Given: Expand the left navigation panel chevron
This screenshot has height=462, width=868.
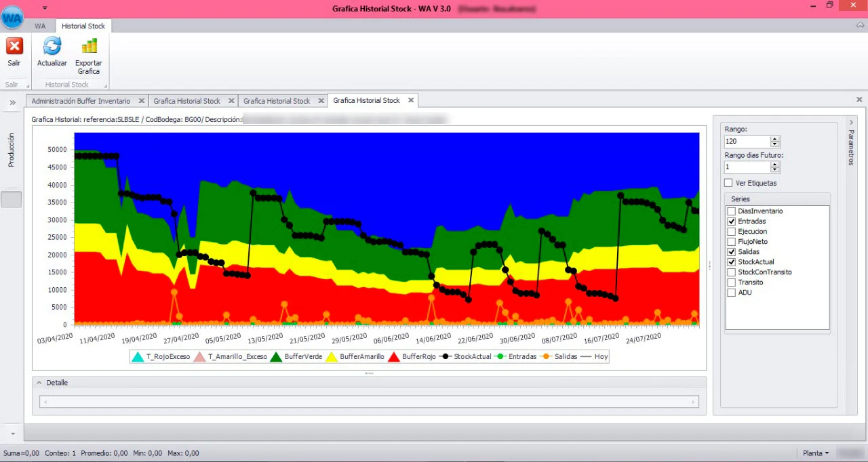Looking at the screenshot, I should [12, 102].
